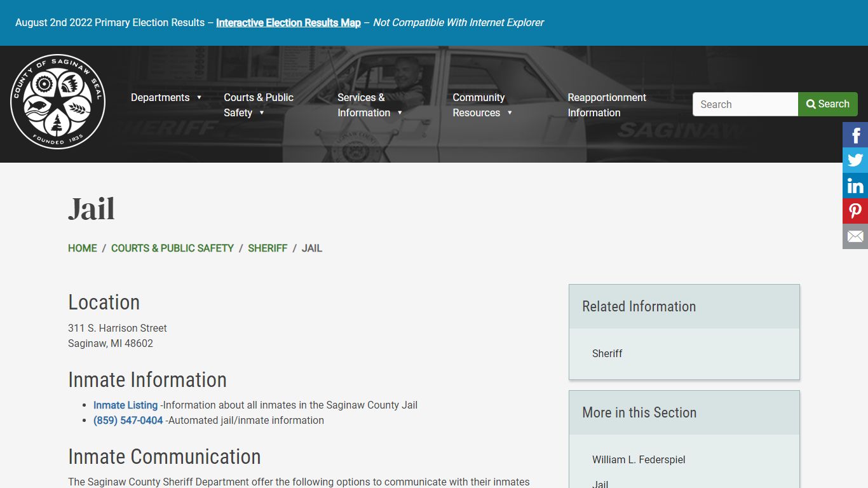Share page via email envelope icon
This screenshot has height=488, width=868.
pos(855,236)
